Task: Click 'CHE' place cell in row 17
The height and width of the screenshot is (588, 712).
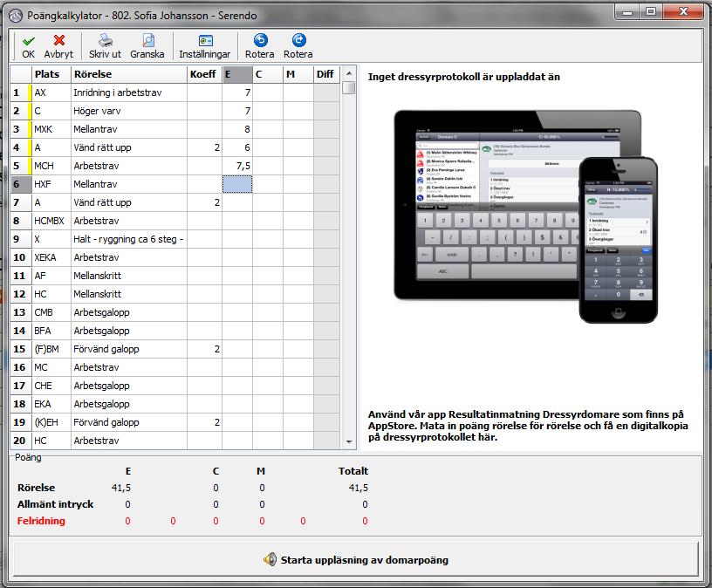Action: [51, 386]
